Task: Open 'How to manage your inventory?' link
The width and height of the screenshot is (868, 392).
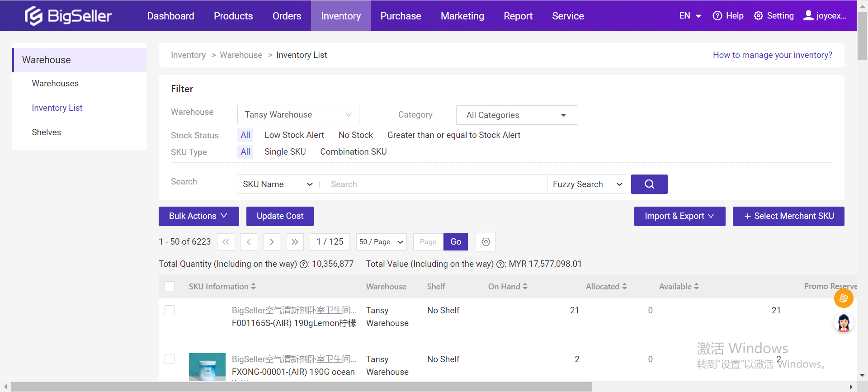Action: coord(772,55)
